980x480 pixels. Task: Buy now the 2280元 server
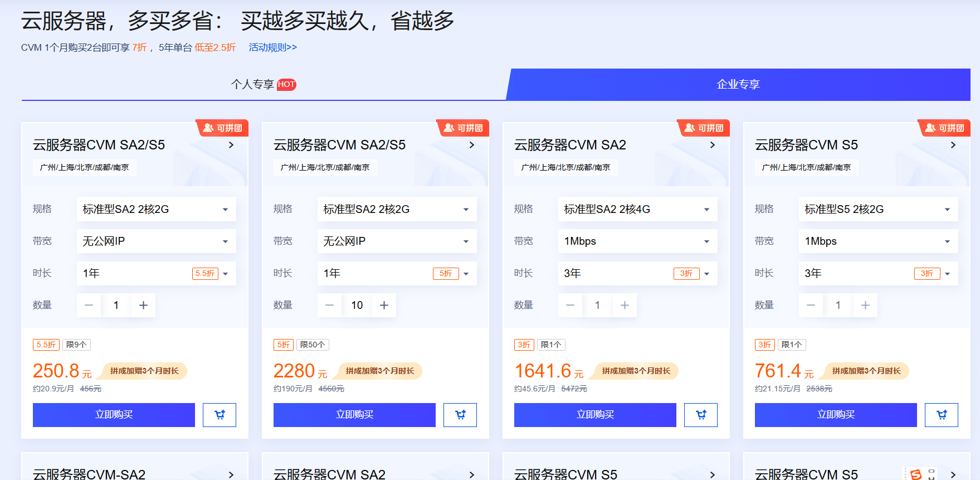tap(354, 415)
